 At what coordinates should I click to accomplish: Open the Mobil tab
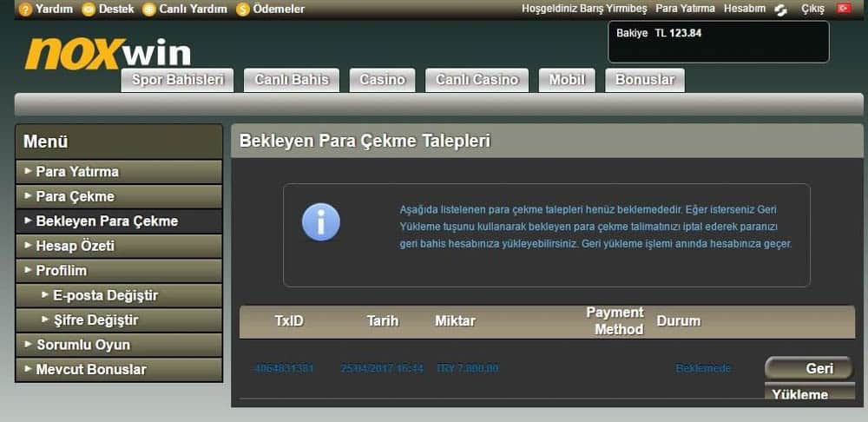click(x=567, y=80)
